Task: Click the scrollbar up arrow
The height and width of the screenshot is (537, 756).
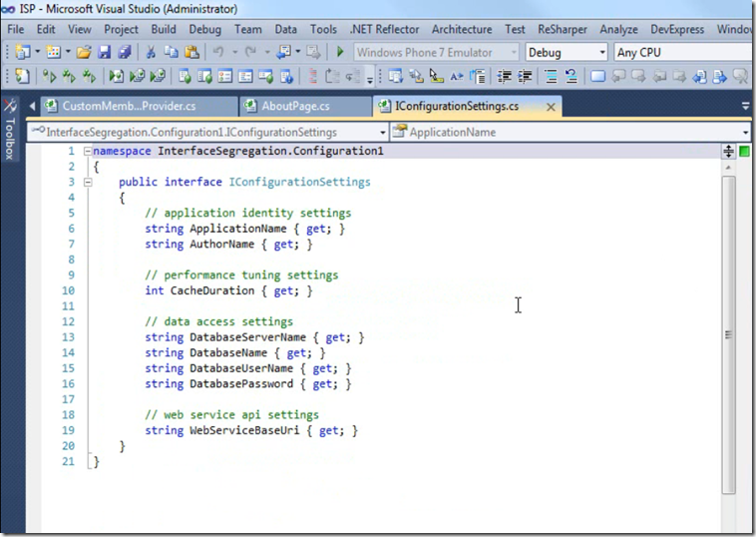Action: pos(728,168)
